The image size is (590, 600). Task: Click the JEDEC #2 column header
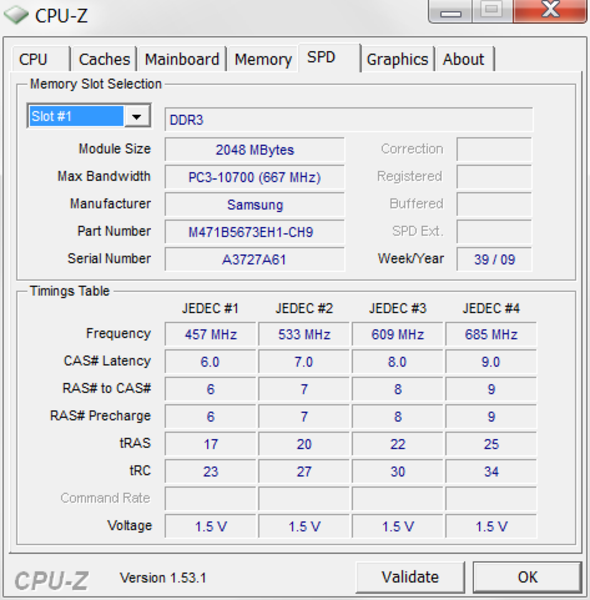click(x=304, y=308)
